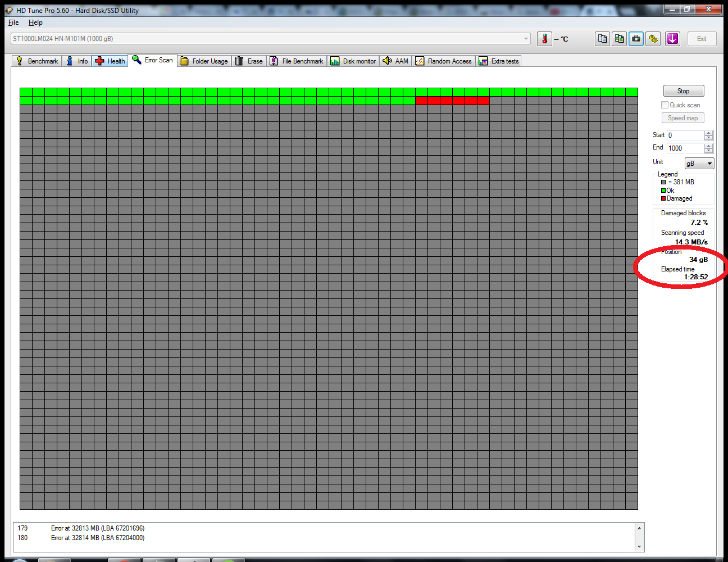Image resolution: width=728 pixels, height=562 pixels.
Task: Select error log entry 180
Action: pyautogui.click(x=81, y=538)
